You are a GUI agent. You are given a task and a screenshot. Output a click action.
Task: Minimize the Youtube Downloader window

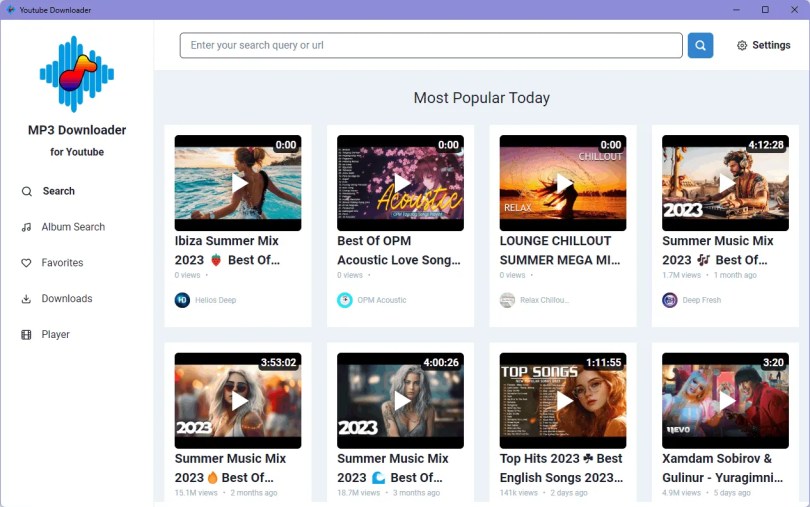tap(736, 10)
